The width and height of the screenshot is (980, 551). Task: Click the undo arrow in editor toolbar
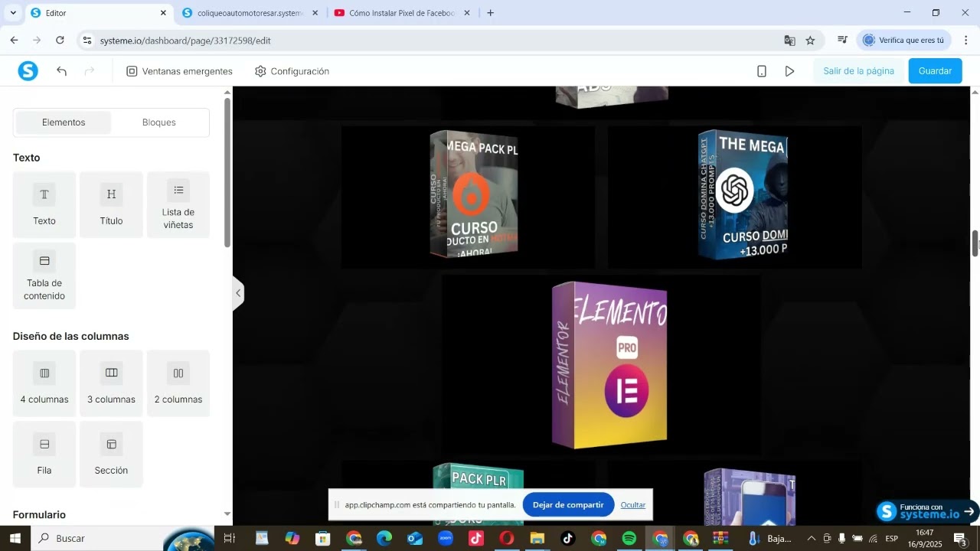[x=62, y=71]
